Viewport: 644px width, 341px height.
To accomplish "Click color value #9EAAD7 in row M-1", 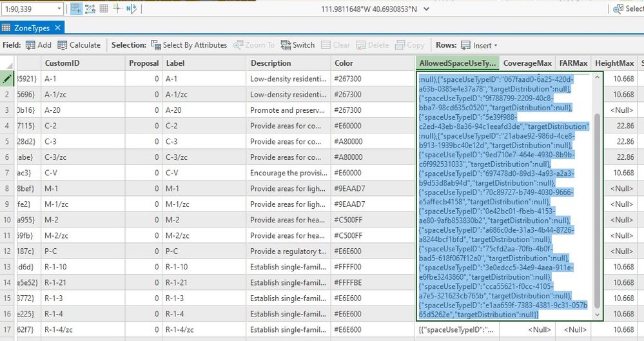I will [373, 189].
